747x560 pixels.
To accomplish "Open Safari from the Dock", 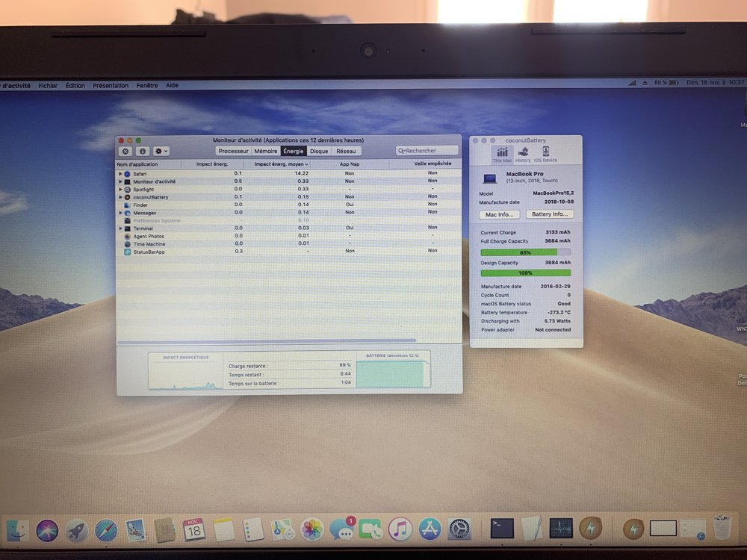I will tap(105, 530).
